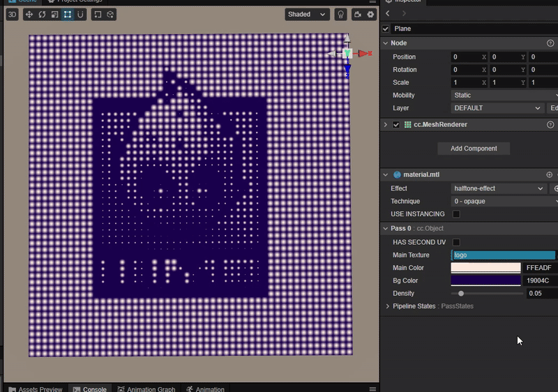
Task: Disable the cc.MeshRenderer component checkbox
Action: pos(395,124)
